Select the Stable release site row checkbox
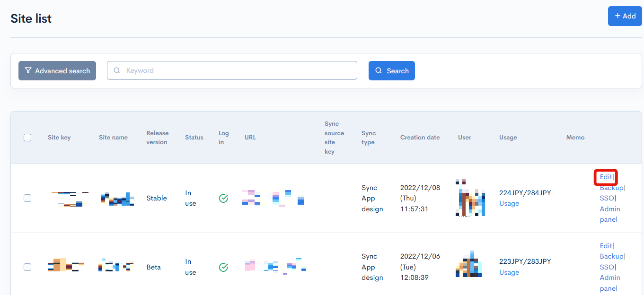Viewport: 644px width, 295px height. click(27, 198)
